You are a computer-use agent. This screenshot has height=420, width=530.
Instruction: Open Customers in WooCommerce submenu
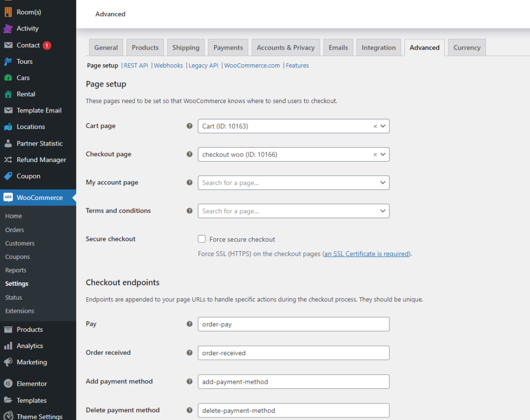coord(20,243)
